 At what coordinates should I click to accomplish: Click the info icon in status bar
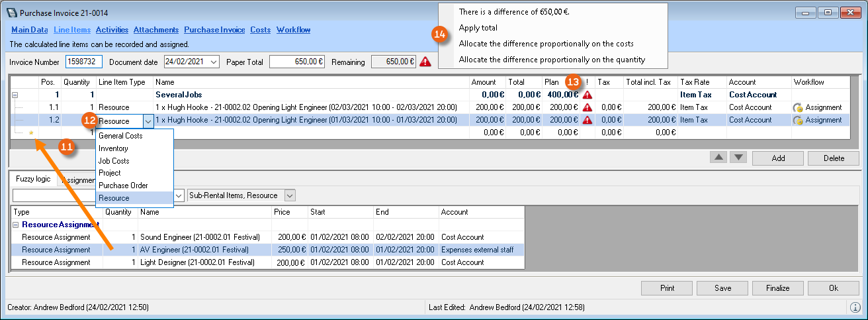tap(855, 307)
